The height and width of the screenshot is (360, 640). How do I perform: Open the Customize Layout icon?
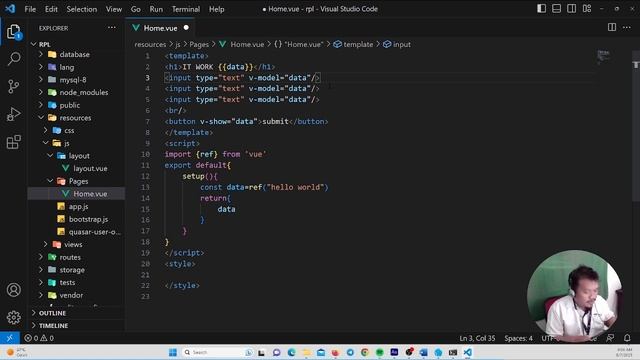[587, 9]
